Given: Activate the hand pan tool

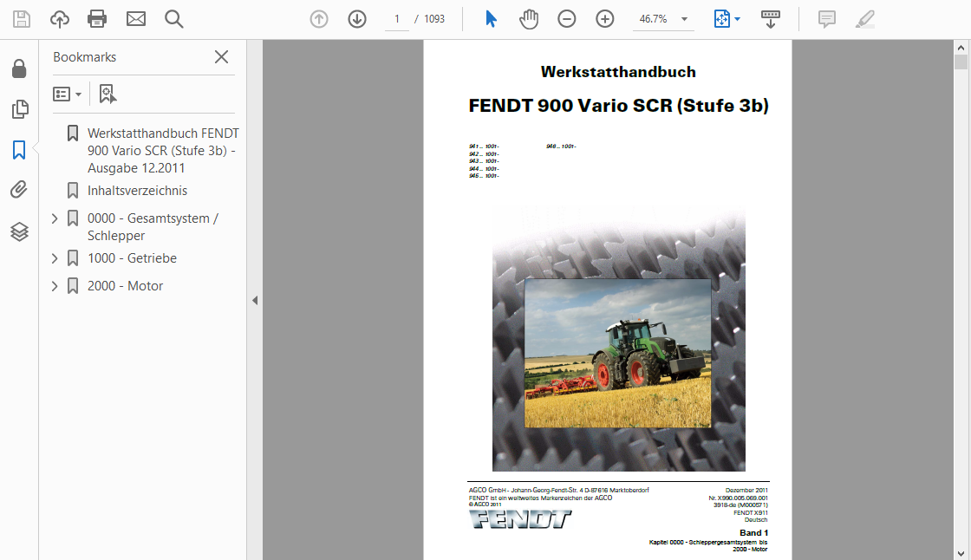Looking at the screenshot, I should coord(529,19).
